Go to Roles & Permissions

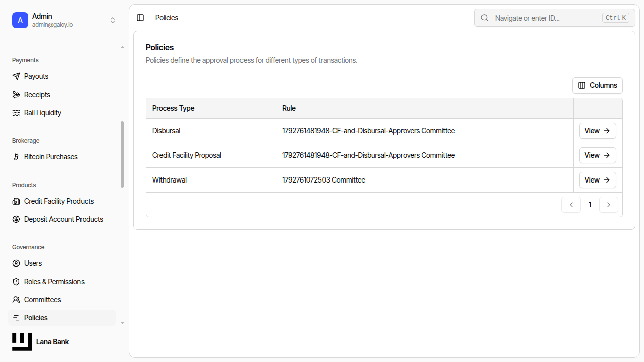62,282
